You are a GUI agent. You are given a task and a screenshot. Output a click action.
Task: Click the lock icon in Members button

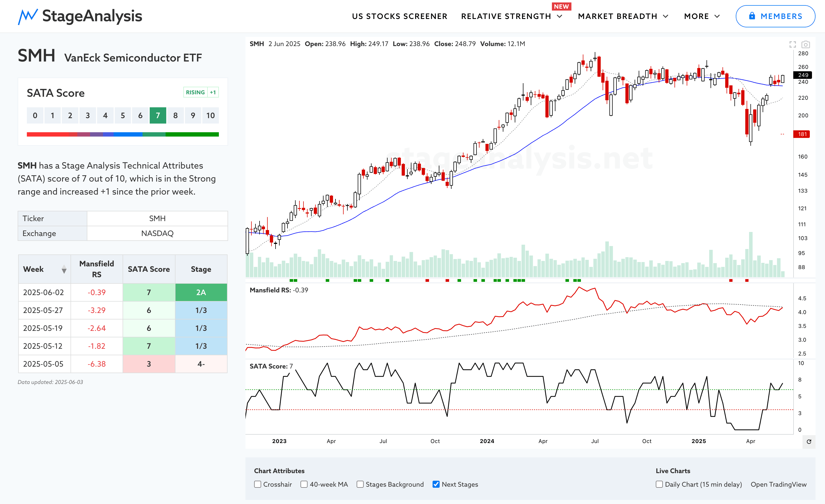point(752,16)
